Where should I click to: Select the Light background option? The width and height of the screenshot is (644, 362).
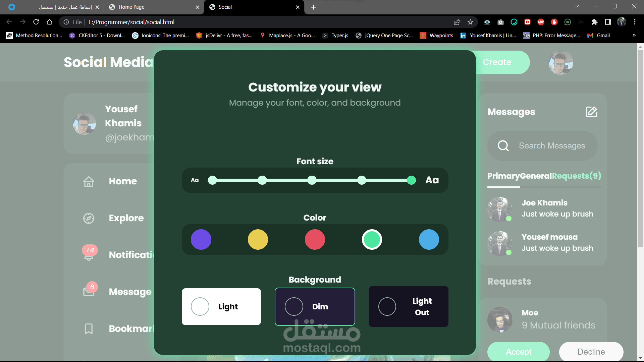pyautogui.click(x=221, y=306)
